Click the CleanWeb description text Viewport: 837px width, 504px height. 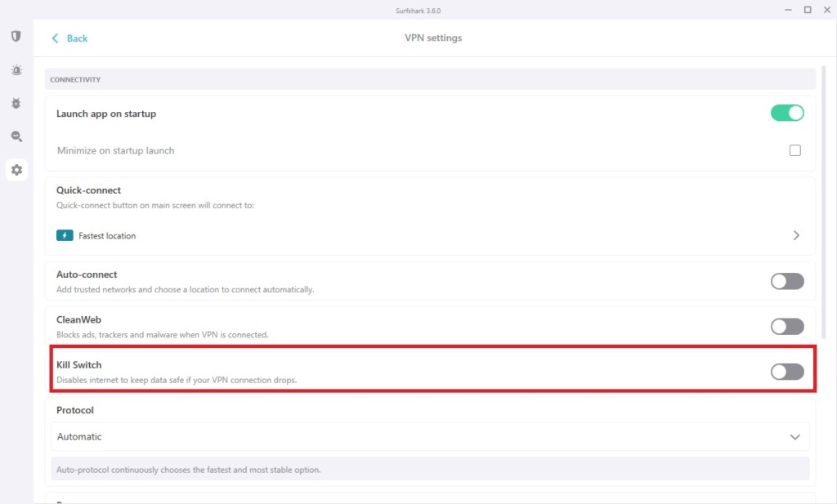point(163,335)
